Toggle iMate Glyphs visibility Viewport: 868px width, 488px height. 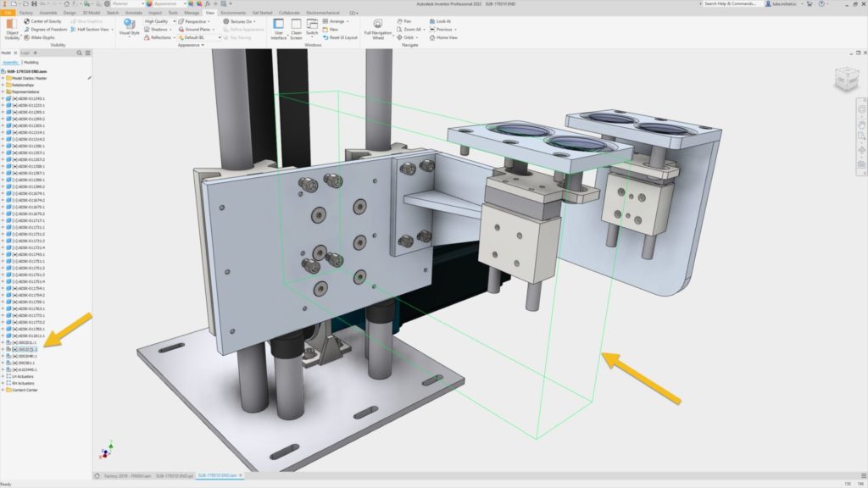pyautogui.click(x=39, y=37)
